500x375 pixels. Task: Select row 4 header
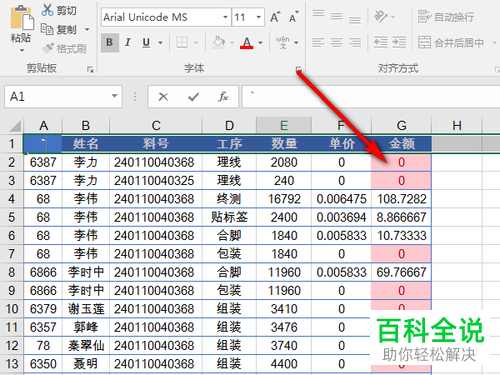(12, 199)
